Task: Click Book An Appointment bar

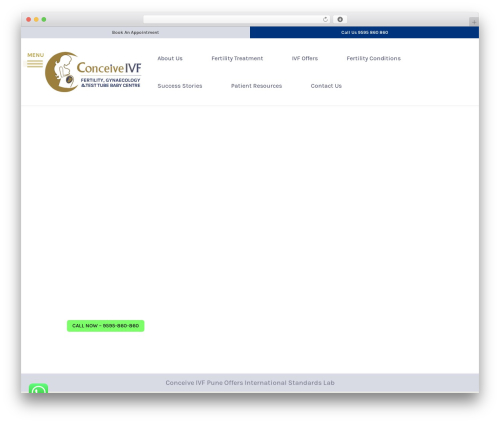Action: coord(135,32)
